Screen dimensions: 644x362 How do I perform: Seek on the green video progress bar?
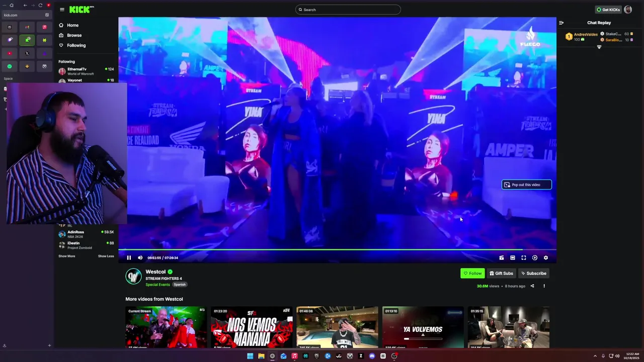click(x=337, y=249)
